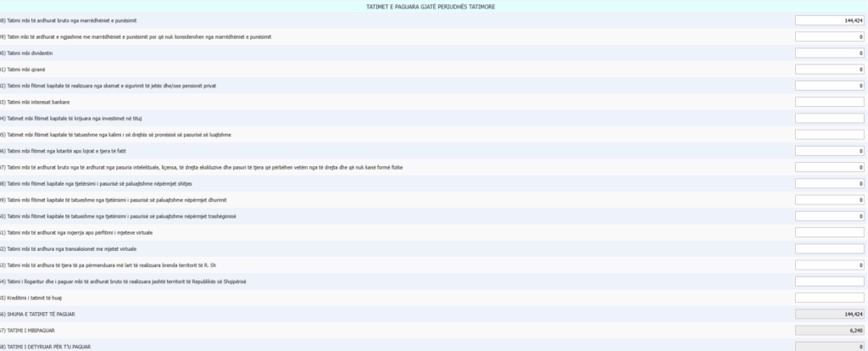Focus the 'Tatimi mbi qiranë' amount box
868x351 pixels.
829,70
